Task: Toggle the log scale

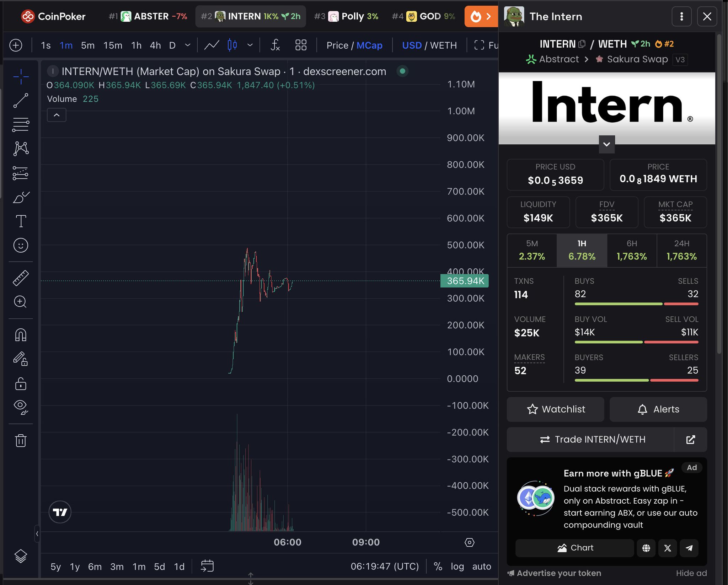Action: click(457, 566)
